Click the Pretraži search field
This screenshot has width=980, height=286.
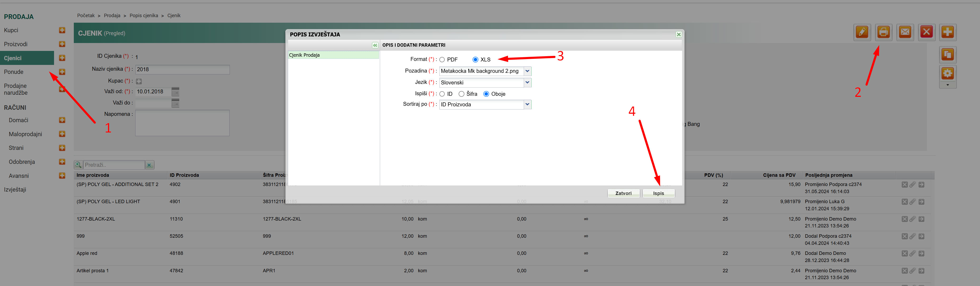tap(113, 165)
